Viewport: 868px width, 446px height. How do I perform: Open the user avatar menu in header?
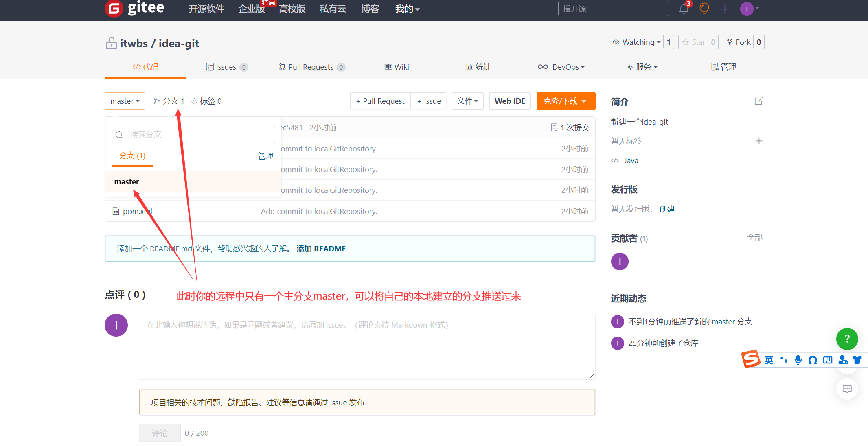[x=749, y=9]
